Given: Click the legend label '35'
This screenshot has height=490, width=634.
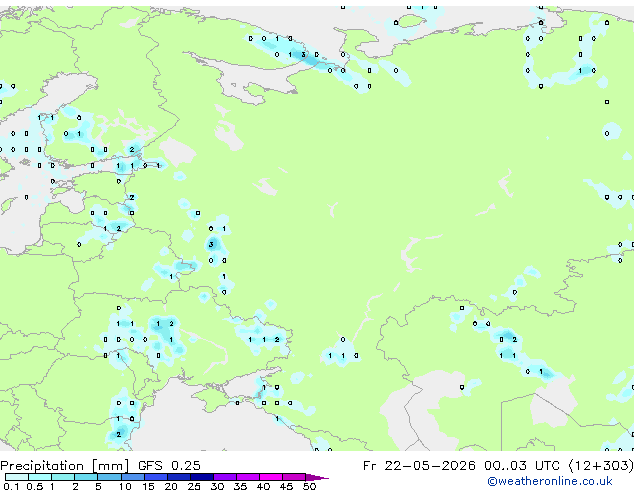Looking at the screenshot, I should coord(241,486).
